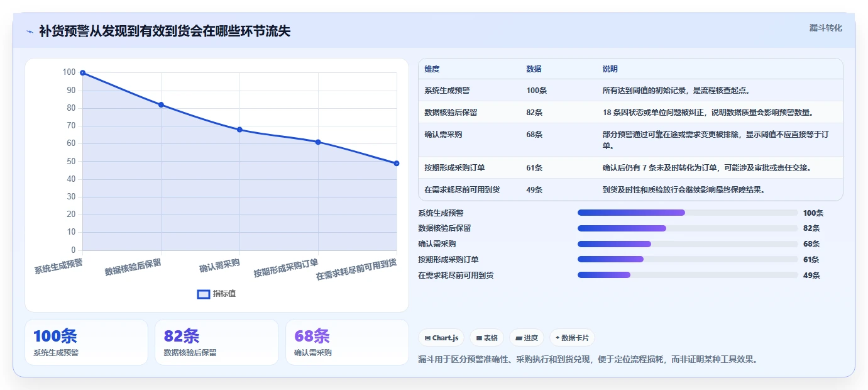Click the 系统生成预警 progress bar
The image size is (868, 390).
pos(688,213)
